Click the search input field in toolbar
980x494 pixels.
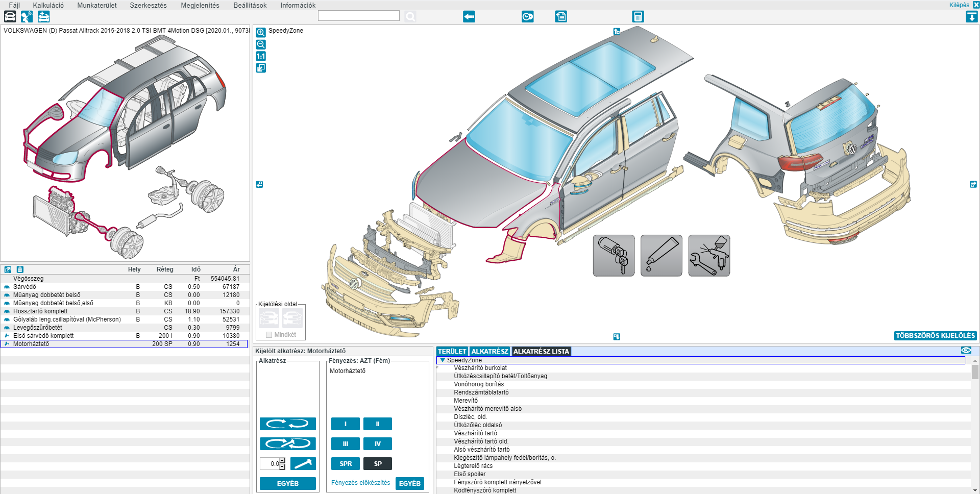358,16
